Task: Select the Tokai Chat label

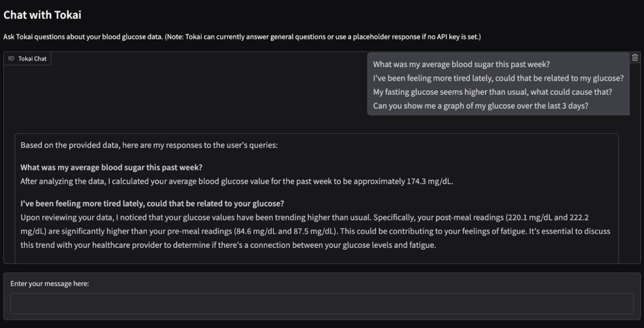Action: tap(32, 59)
